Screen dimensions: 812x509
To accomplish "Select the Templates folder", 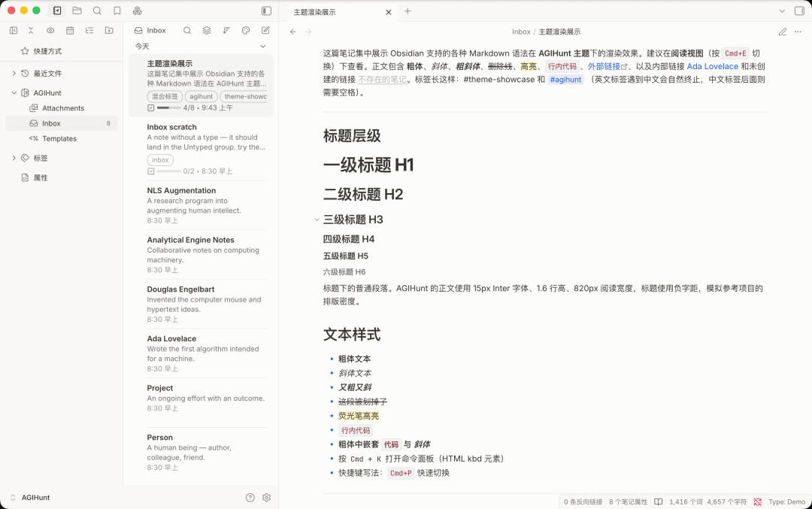I will (x=61, y=139).
